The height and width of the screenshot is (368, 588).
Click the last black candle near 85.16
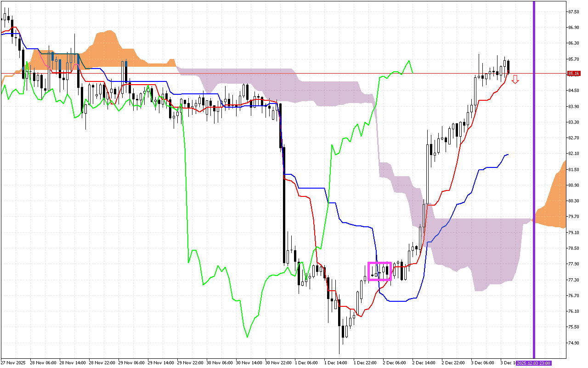508,67
